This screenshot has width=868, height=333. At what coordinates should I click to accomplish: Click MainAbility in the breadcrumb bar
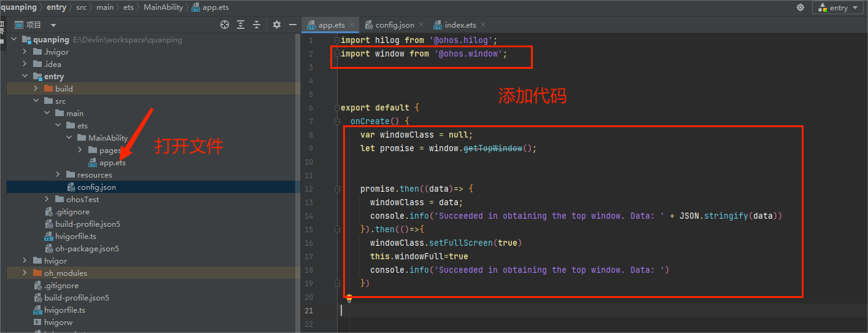(x=163, y=7)
